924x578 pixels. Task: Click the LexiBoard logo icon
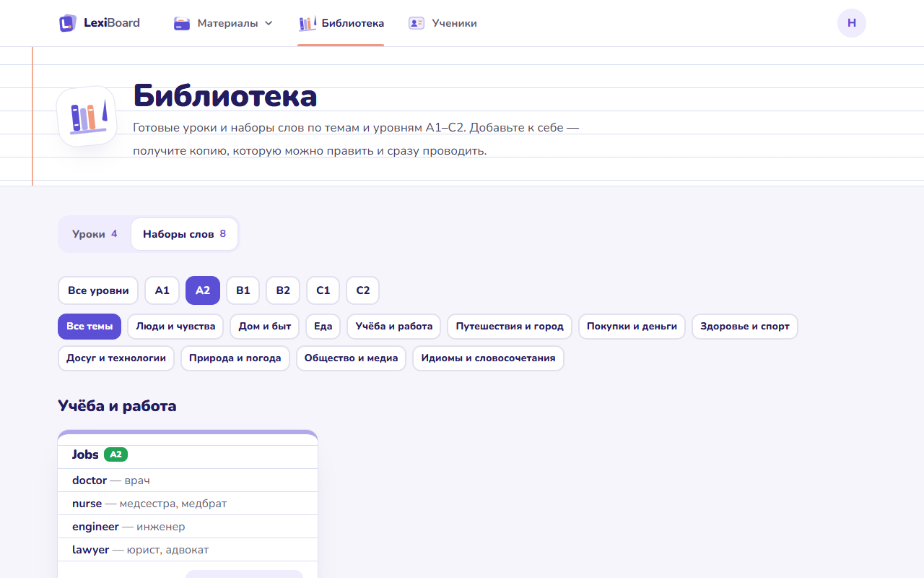[x=67, y=23]
